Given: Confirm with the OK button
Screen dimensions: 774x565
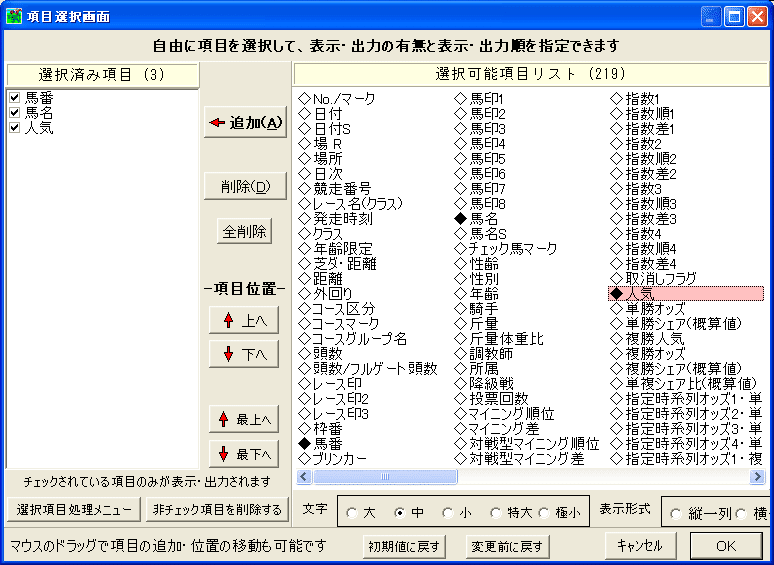Looking at the screenshot, I should [x=726, y=545].
